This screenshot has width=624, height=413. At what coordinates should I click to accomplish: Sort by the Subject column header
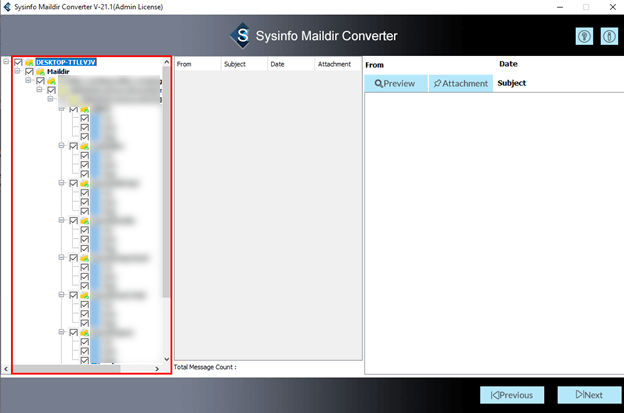tap(244, 64)
